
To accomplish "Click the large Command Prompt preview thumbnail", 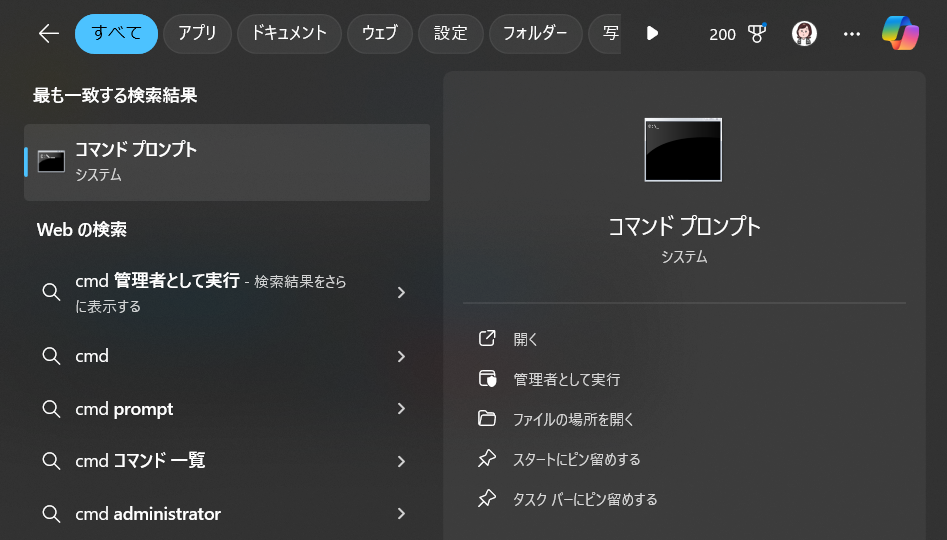I will tap(683, 150).
